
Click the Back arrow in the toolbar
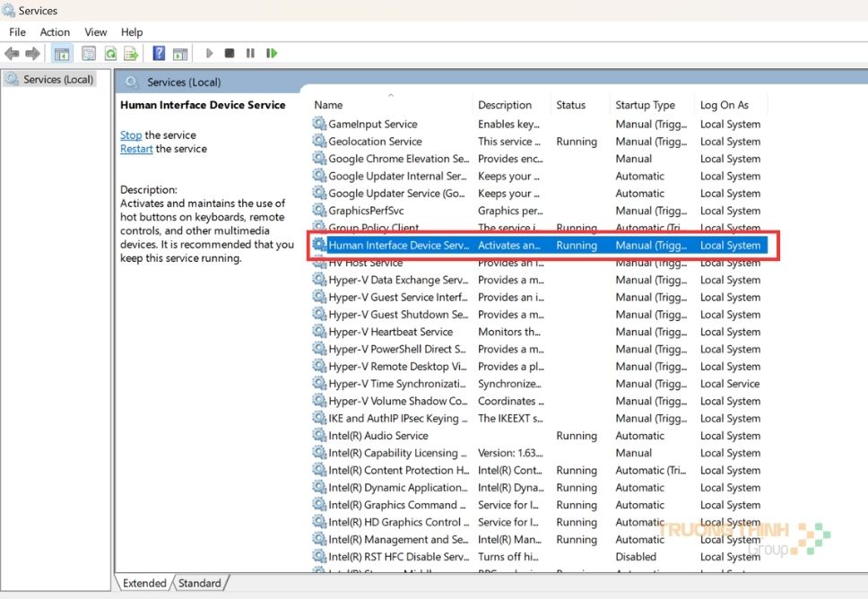click(12, 54)
